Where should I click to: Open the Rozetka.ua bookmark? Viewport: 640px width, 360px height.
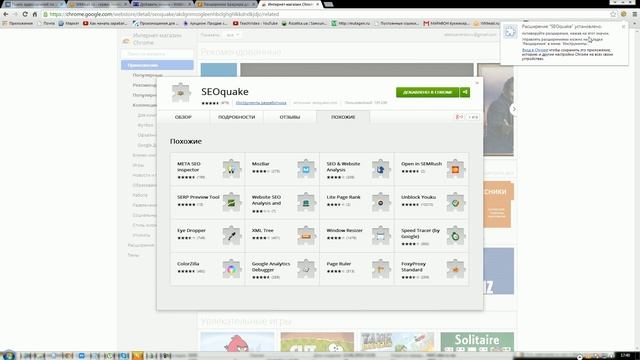pyautogui.click(x=304, y=24)
